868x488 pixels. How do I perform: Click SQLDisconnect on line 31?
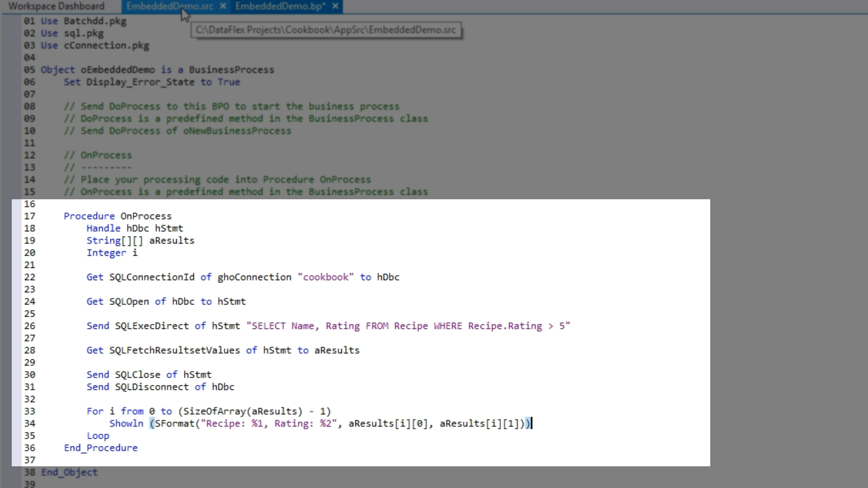pos(152,387)
